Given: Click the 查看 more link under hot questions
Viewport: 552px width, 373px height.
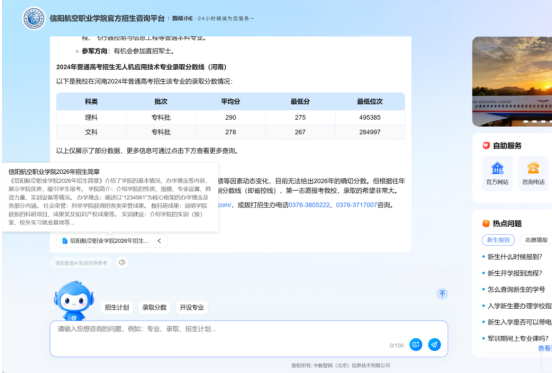Looking at the screenshot, I should [545, 348].
